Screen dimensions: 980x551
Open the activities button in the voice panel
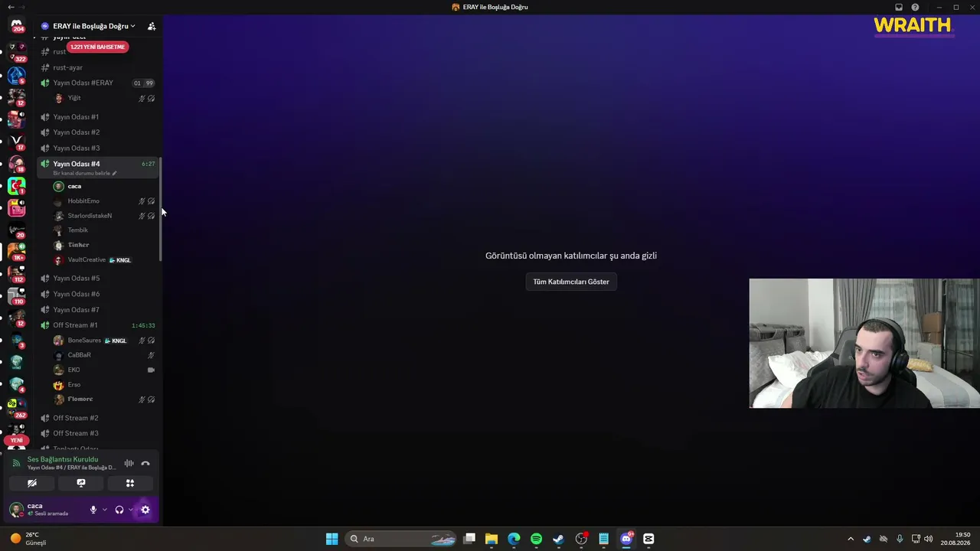(130, 483)
